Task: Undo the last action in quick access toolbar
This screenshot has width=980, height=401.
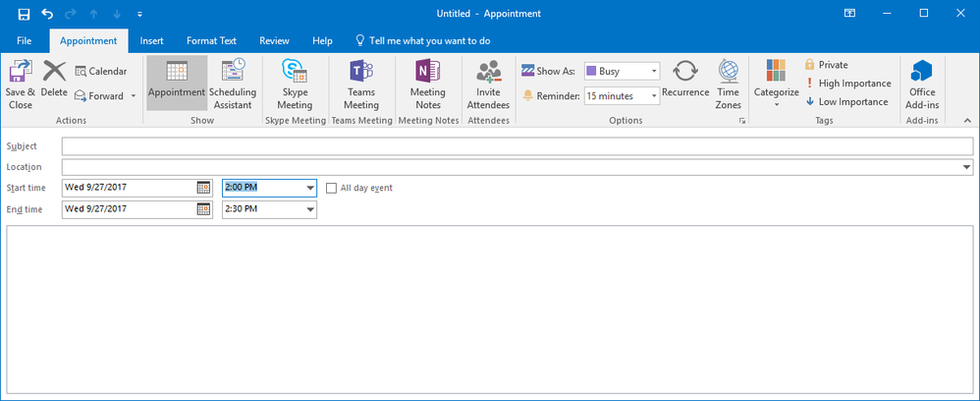Action: tap(47, 13)
